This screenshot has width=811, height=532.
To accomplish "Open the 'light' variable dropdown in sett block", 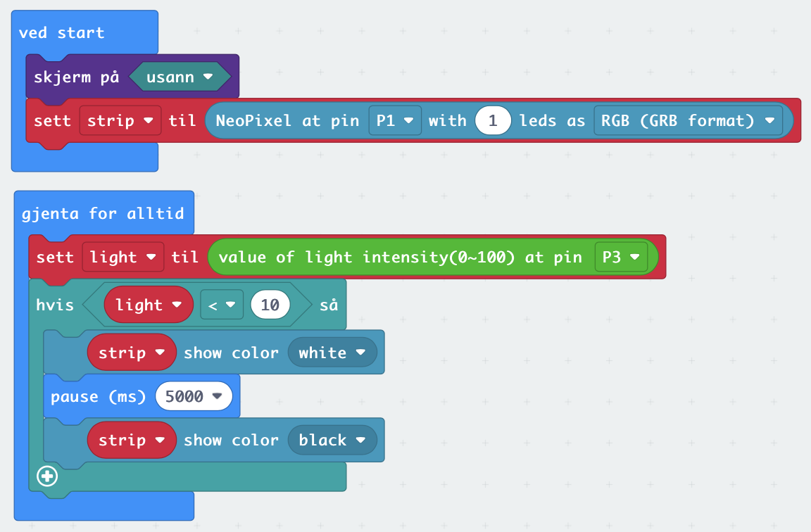I will pos(122,257).
